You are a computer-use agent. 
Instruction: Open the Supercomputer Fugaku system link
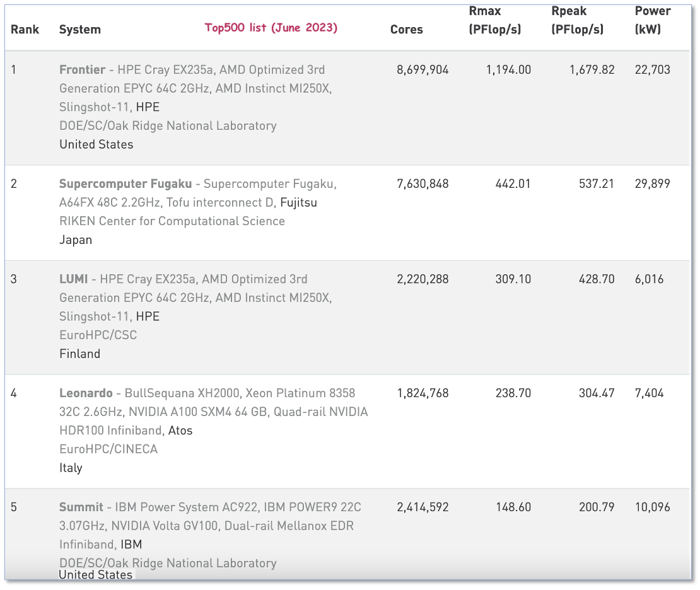coord(125,184)
